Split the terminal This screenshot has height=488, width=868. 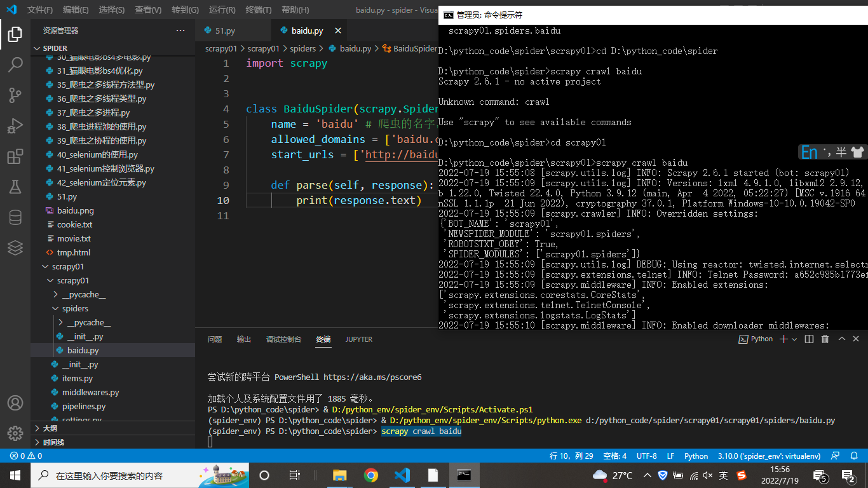click(x=809, y=339)
